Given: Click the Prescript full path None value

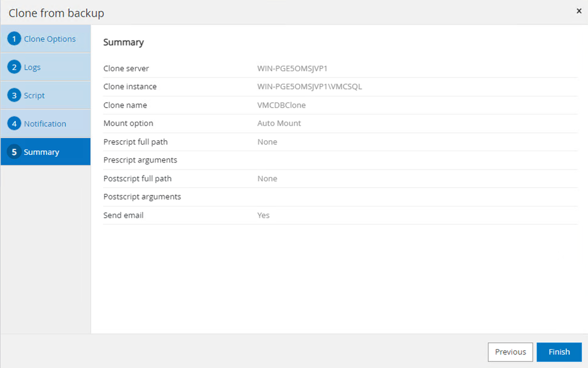Looking at the screenshot, I should pos(267,142).
